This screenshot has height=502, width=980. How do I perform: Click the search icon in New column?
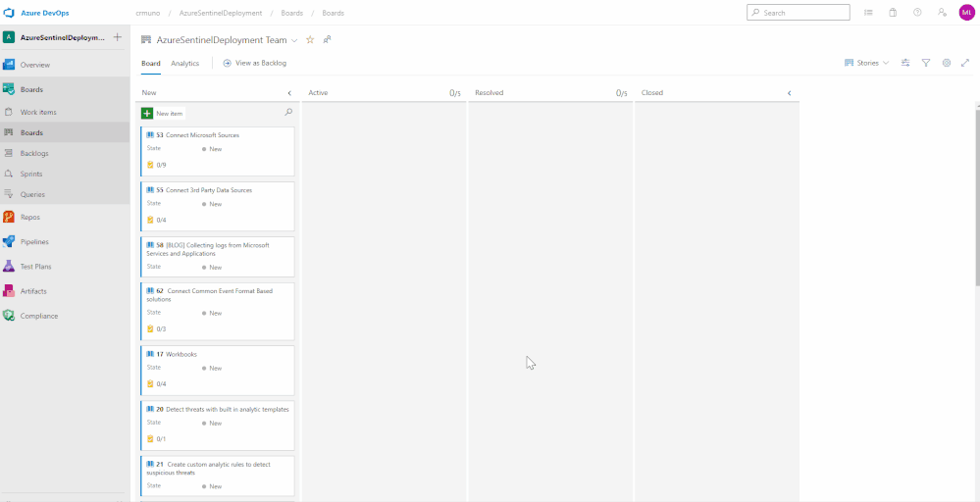[x=288, y=113]
